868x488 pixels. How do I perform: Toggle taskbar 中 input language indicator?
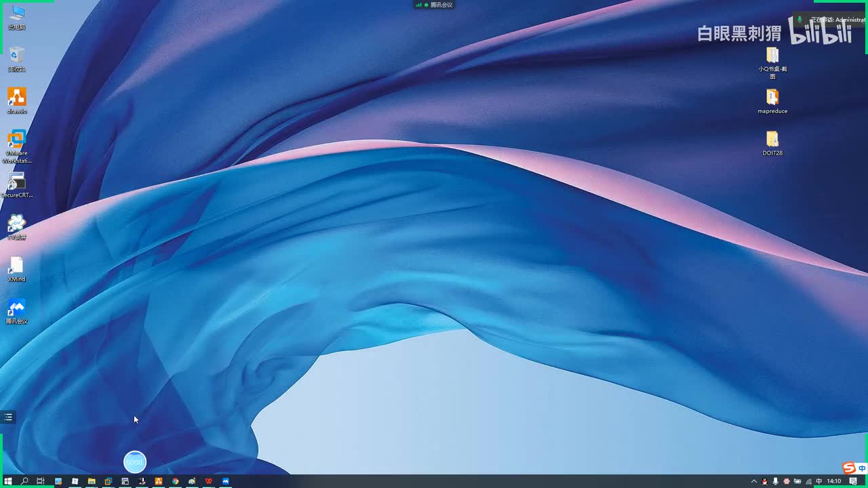coord(819,481)
